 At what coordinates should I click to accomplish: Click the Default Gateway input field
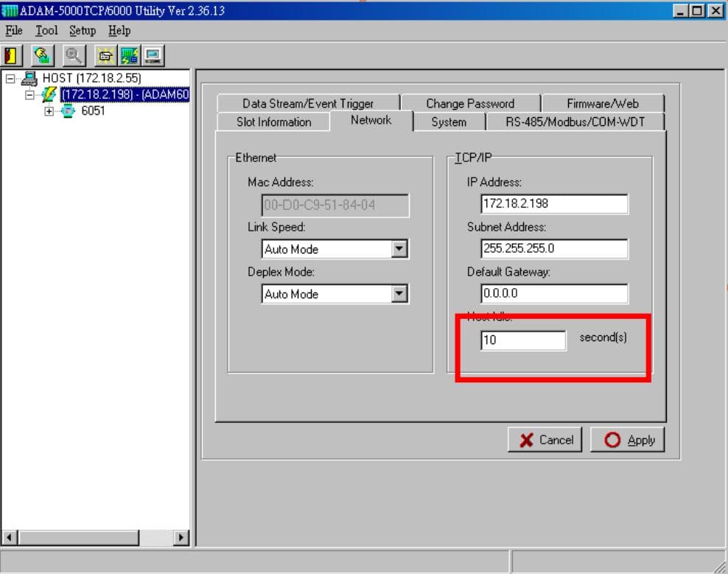(554, 293)
